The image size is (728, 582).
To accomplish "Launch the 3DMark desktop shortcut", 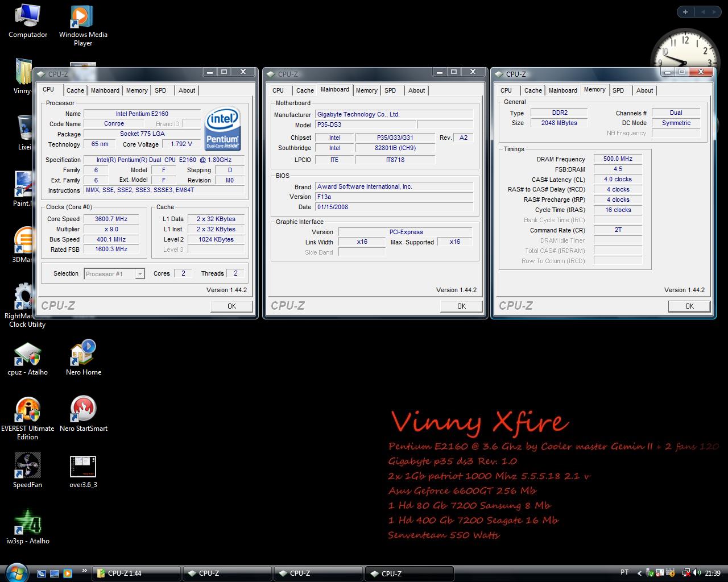I will click(23, 246).
